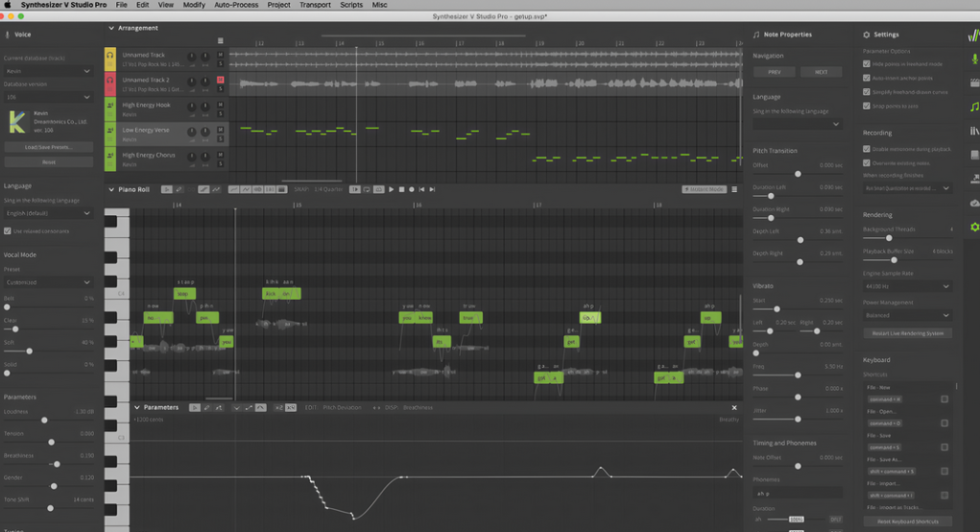Uncheck Auto-insert anchor points
980x532 pixels.
click(x=866, y=78)
